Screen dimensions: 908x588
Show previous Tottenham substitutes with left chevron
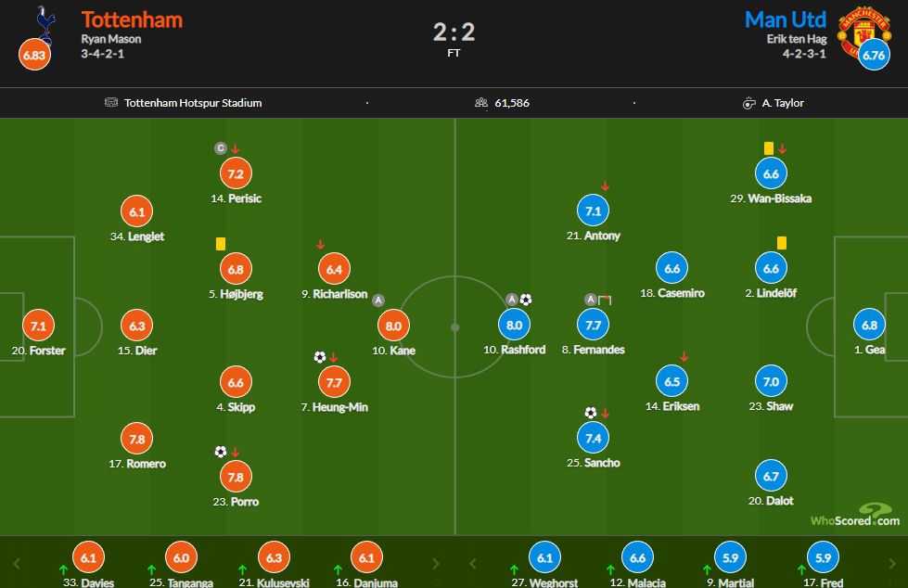coord(17,564)
